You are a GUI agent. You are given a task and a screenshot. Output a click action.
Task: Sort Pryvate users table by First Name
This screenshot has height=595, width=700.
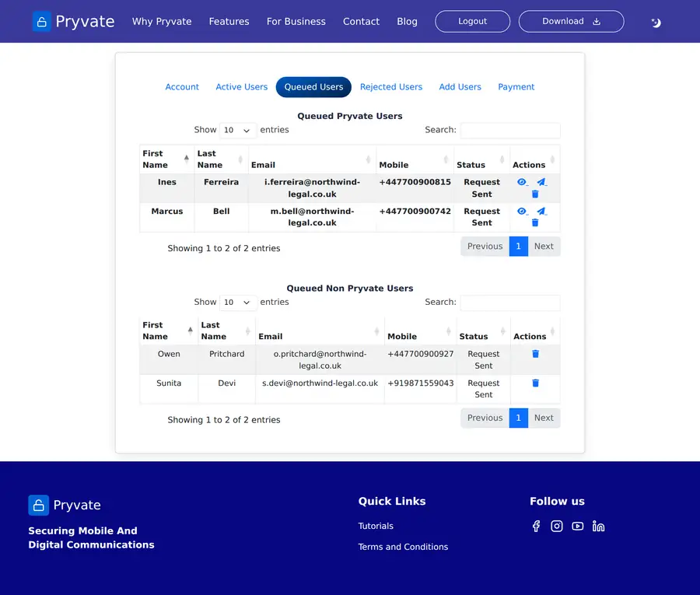coord(166,159)
